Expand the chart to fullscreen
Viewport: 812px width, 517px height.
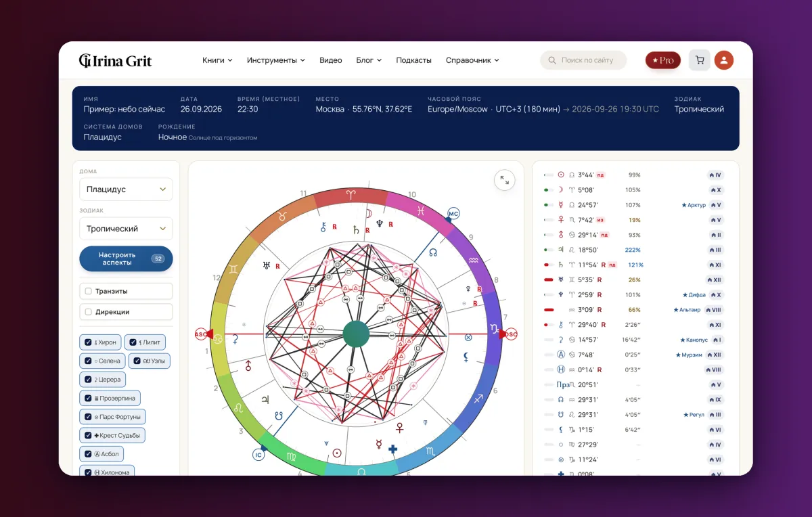[x=505, y=180]
